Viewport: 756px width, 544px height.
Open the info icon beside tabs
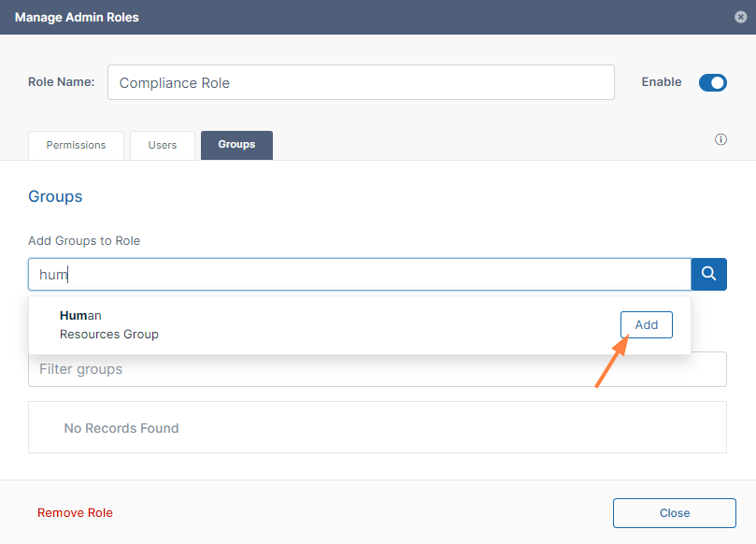tap(720, 139)
